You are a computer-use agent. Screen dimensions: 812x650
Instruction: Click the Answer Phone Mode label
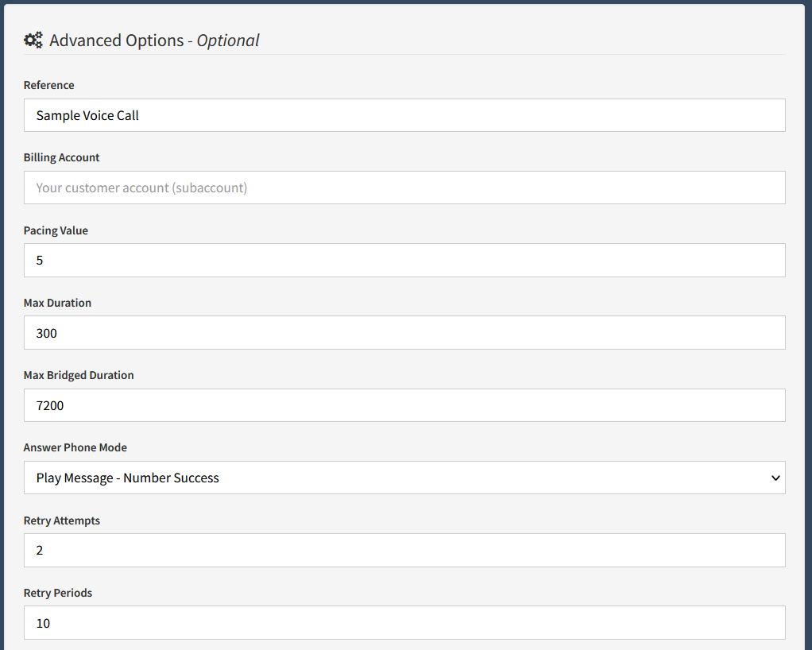(x=75, y=447)
